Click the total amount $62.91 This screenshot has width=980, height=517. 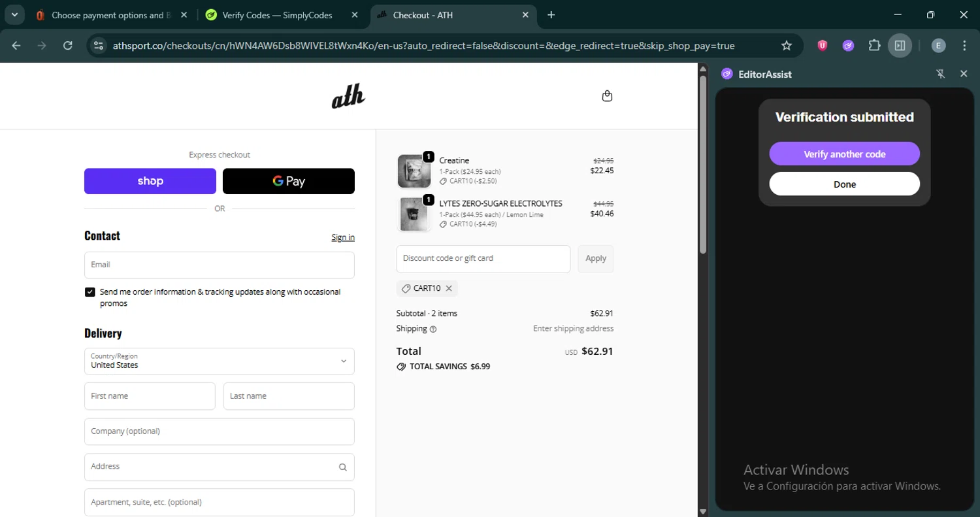coord(597,351)
